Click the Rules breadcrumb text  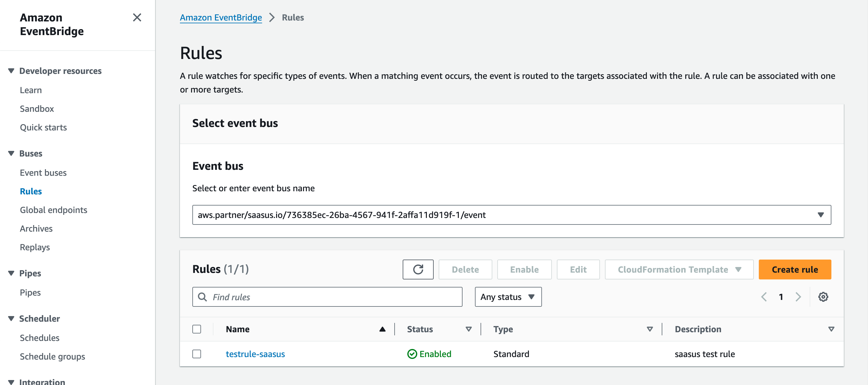[x=293, y=17]
